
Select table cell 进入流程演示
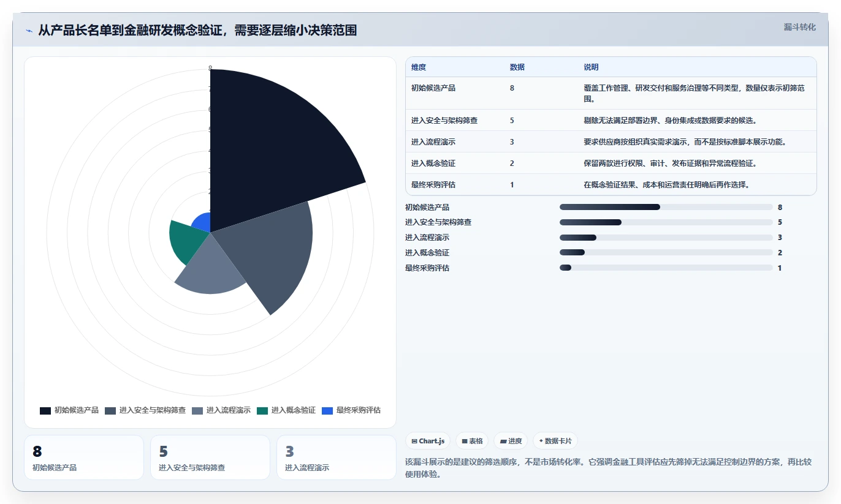pos(433,142)
